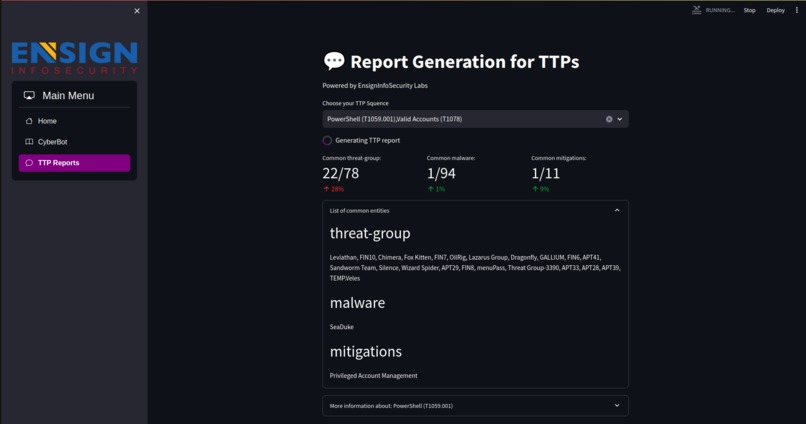Click the Powered by EnsignInfoSecurity Labs text
The image size is (806, 424).
pyautogui.click(x=375, y=86)
